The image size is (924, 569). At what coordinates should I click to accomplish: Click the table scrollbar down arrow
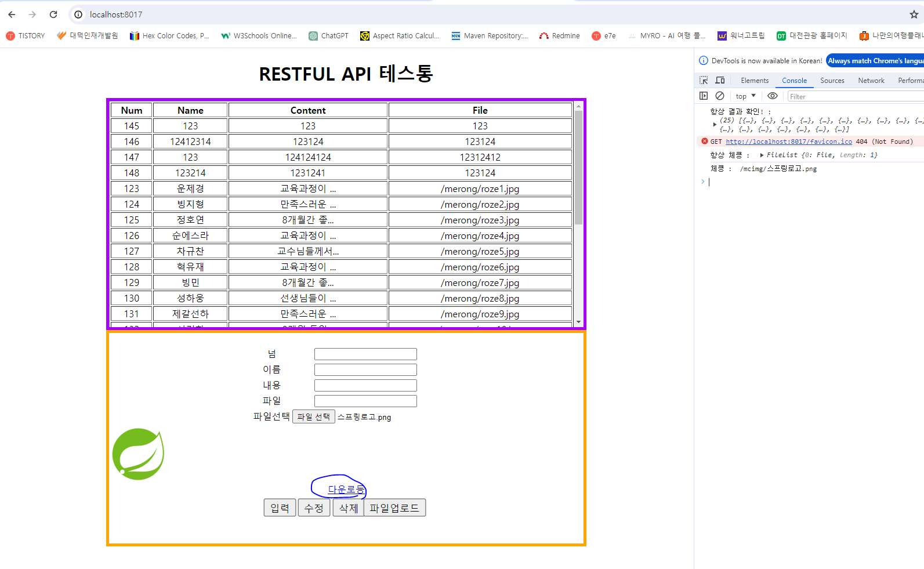(578, 322)
